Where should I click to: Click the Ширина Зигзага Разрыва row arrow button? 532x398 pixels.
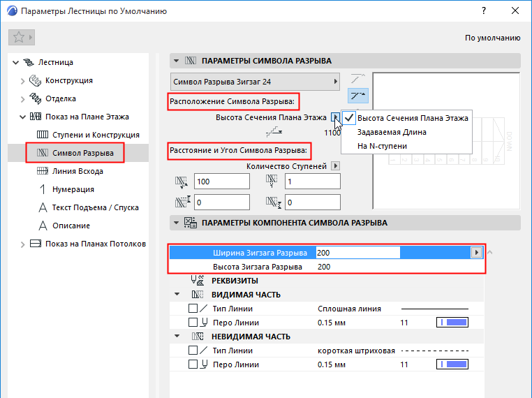pos(476,253)
